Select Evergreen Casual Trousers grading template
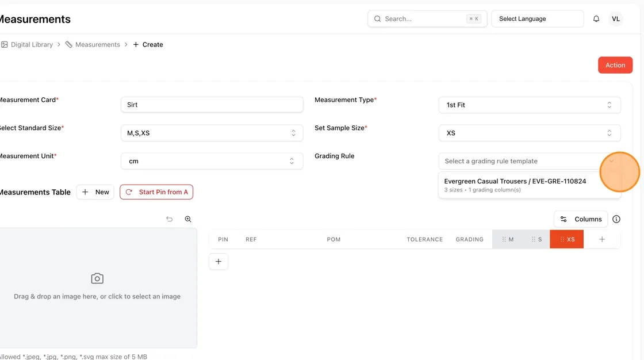 coord(530,185)
